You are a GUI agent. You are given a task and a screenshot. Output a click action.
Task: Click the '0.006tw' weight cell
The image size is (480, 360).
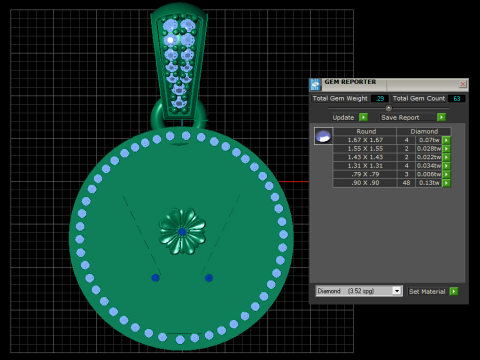point(429,174)
